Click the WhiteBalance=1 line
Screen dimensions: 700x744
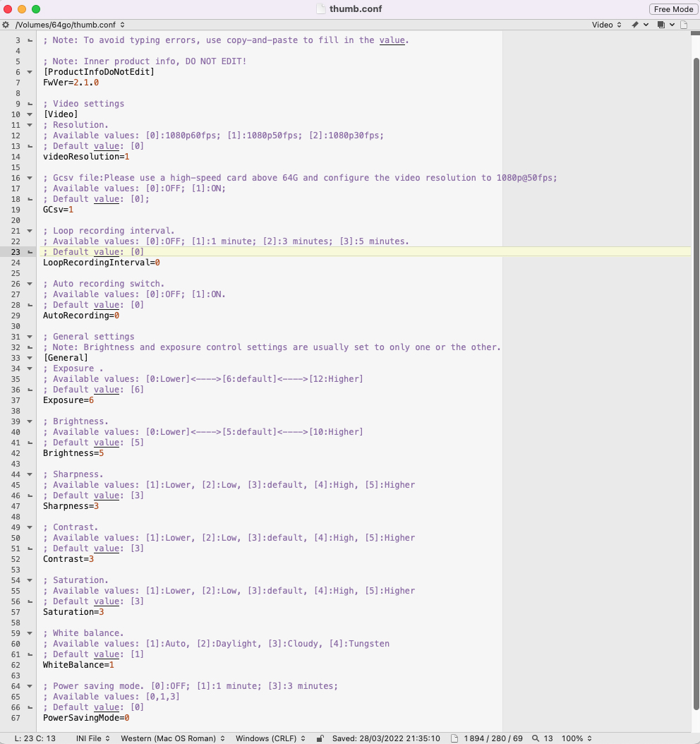[x=79, y=665]
